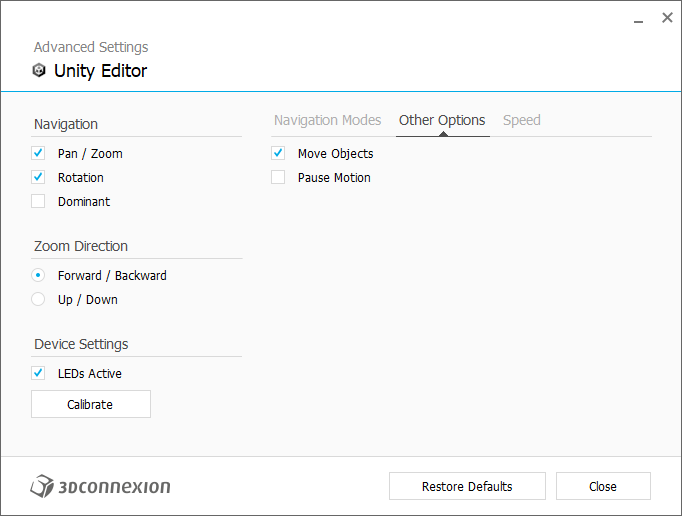Screen dimensions: 682x516
Task: Disable the Pan / Zoom checkbox
Action: tap(39, 154)
